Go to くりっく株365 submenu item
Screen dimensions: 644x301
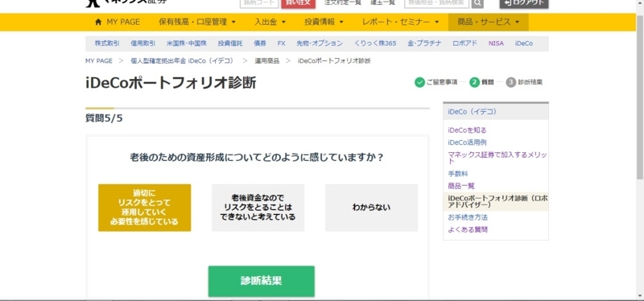tap(375, 43)
